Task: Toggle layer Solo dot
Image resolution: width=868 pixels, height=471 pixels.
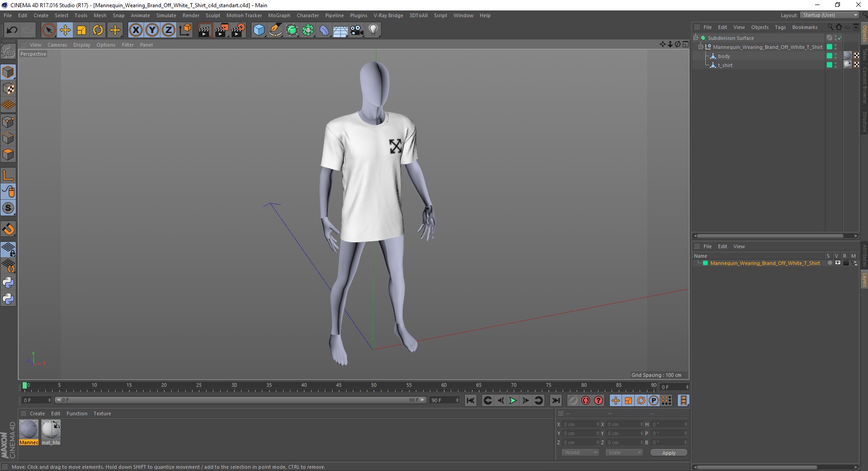Action: click(x=829, y=263)
